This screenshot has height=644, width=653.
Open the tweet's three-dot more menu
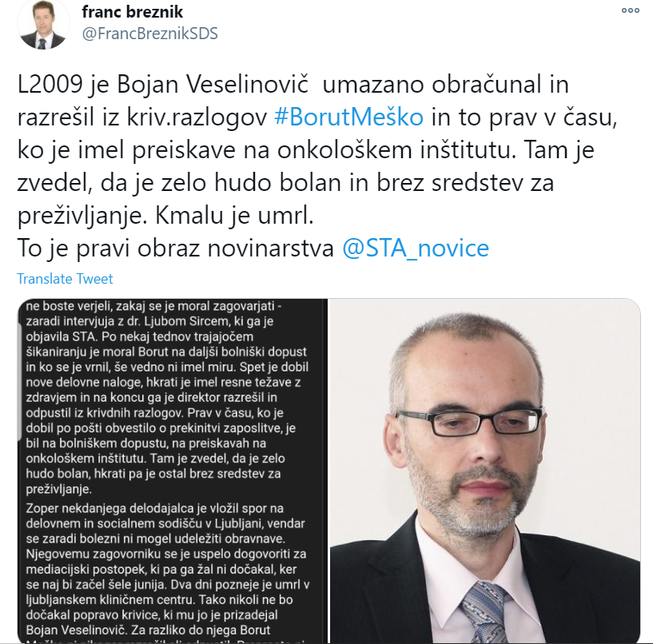tap(630, 11)
